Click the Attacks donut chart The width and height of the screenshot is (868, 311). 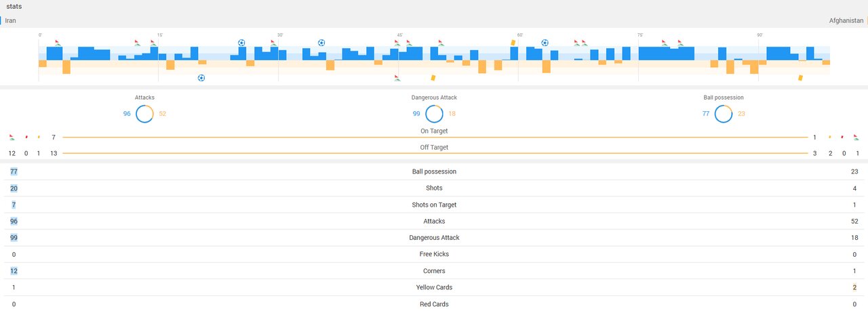[x=144, y=114]
